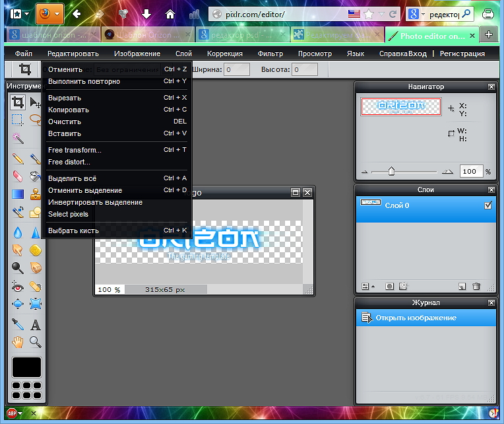
Task: Click the Hand pan tool
Action: click(18, 342)
